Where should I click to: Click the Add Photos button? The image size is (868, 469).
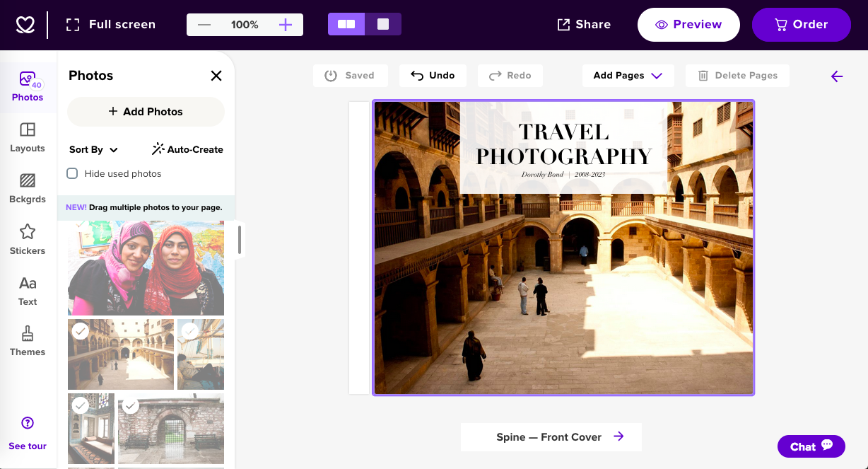pyautogui.click(x=146, y=111)
